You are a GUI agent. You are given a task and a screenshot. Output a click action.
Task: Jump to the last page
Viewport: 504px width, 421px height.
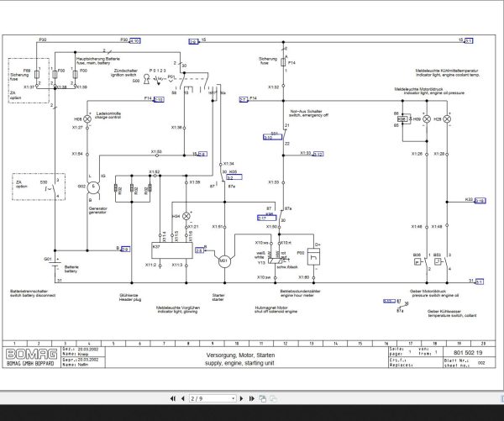coord(252,398)
